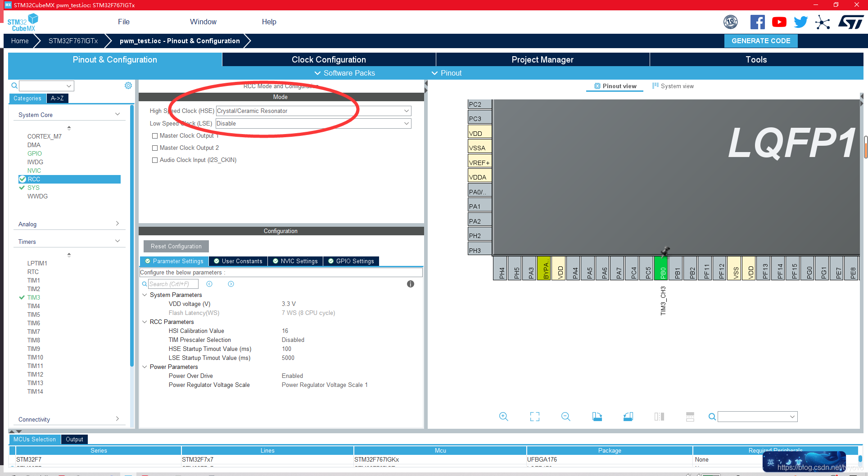Open the YouTube link icon
Viewport: 868px width, 476px height.
[x=779, y=22]
